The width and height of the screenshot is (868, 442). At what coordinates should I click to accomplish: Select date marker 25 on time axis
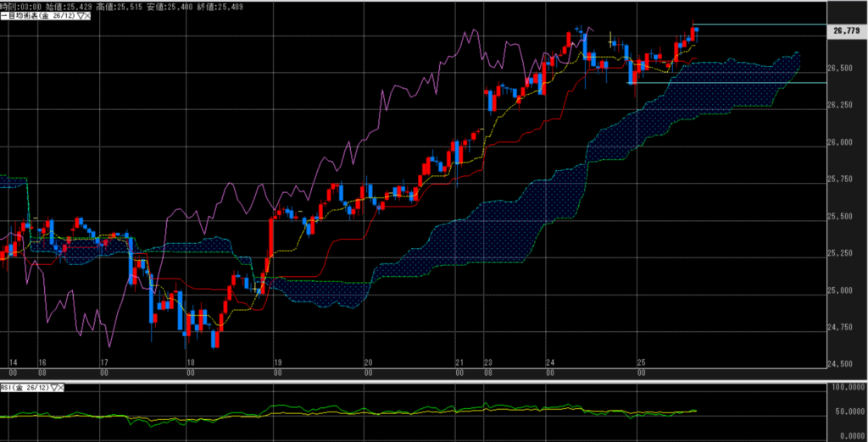641,362
